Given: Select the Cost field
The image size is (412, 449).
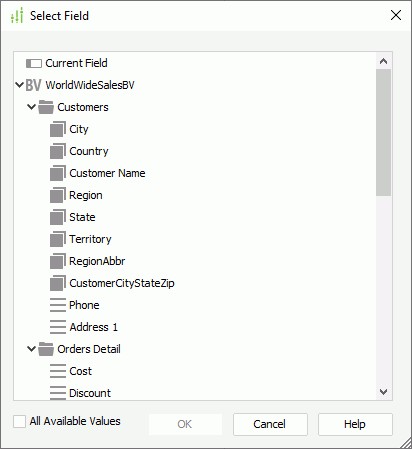Looking at the screenshot, I should click(81, 371).
